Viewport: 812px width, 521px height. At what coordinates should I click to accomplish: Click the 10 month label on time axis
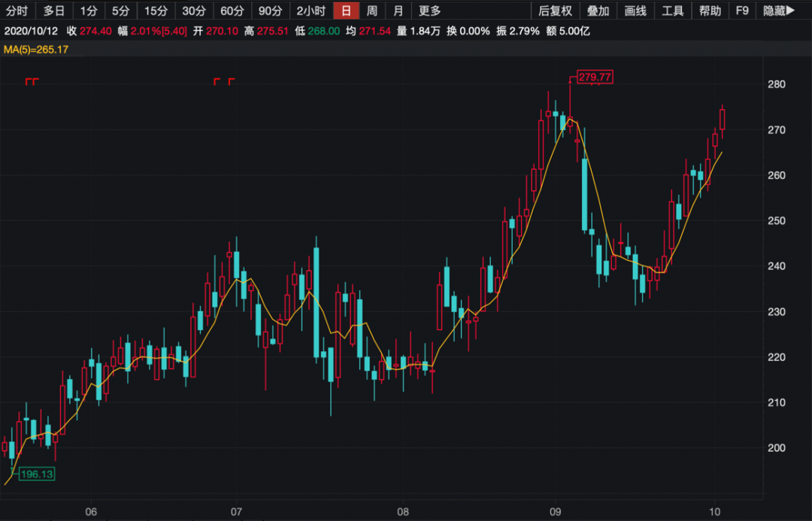[715, 512]
